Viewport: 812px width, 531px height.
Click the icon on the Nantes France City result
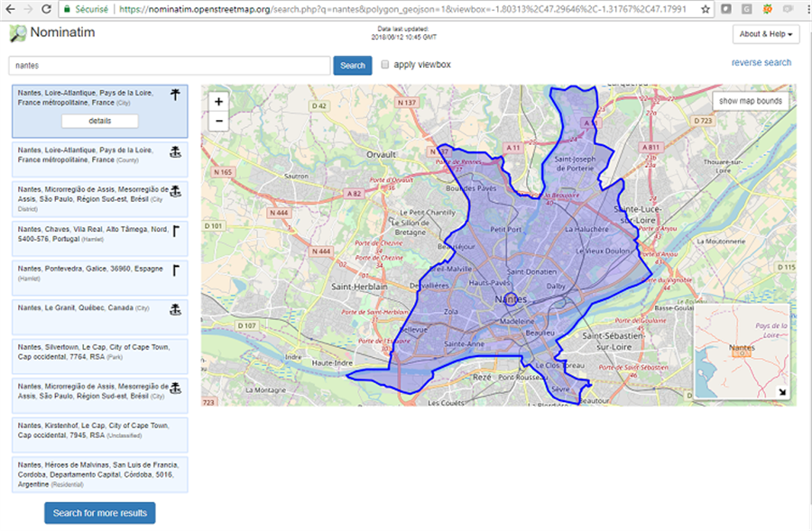[x=176, y=95]
